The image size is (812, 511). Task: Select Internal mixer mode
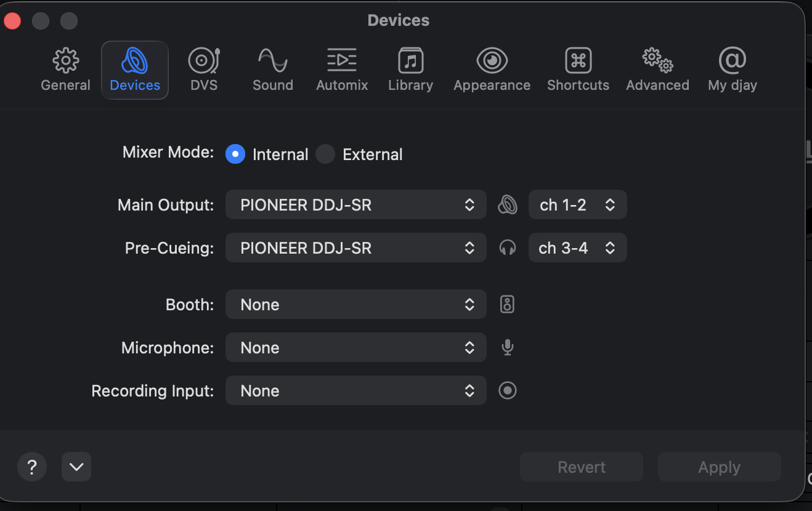point(235,154)
